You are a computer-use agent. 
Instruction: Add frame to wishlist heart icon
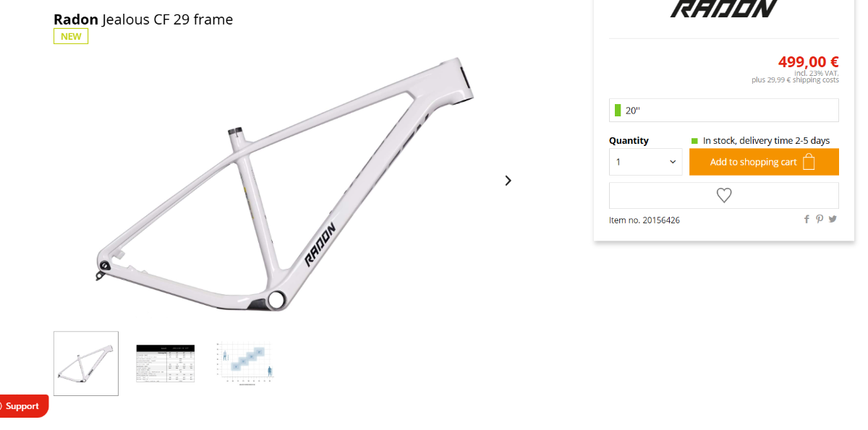click(724, 195)
